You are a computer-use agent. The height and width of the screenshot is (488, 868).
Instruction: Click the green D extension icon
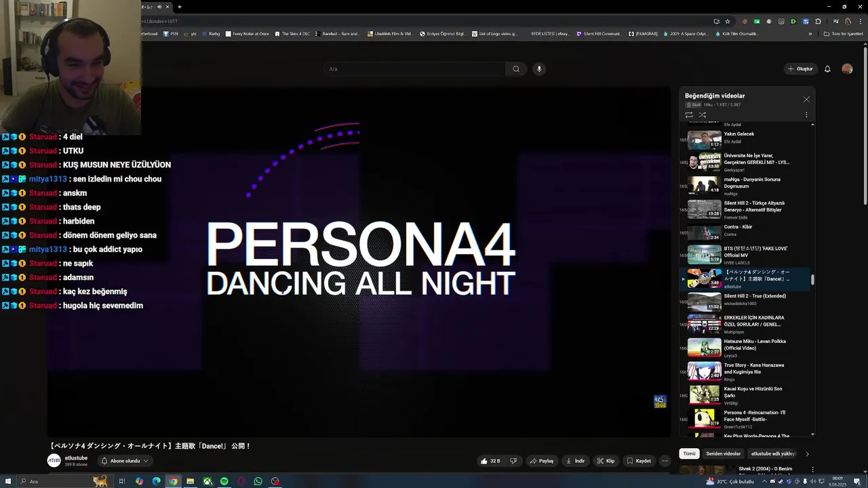793,21
